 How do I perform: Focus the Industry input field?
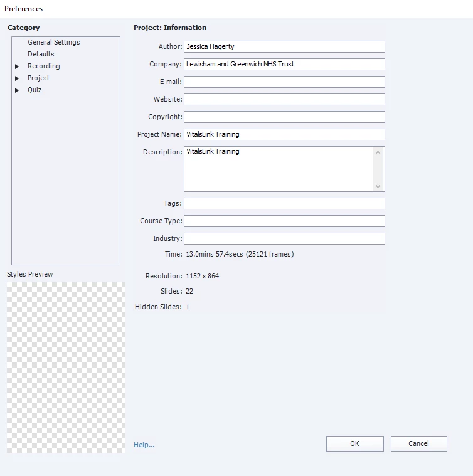tap(284, 238)
